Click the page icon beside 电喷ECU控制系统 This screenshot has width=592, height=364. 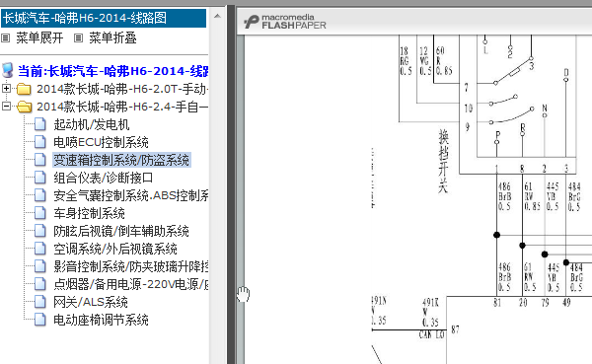click(x=40, y=142)
